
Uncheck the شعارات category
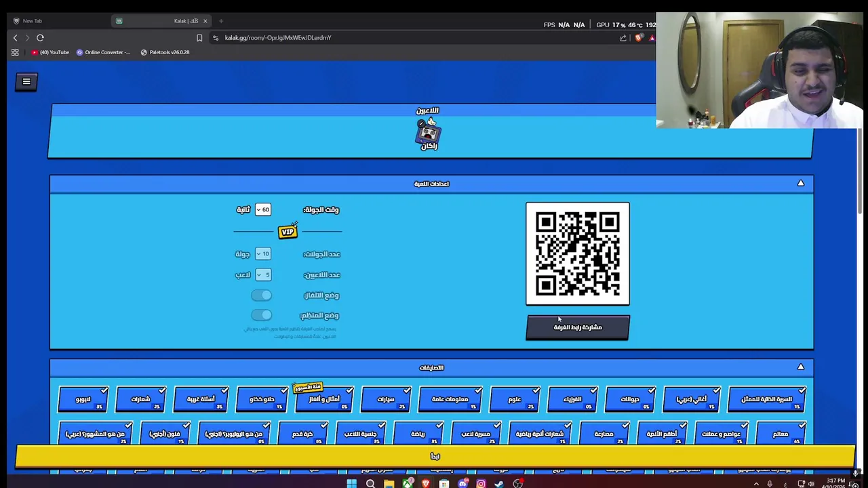click(141, 399)
